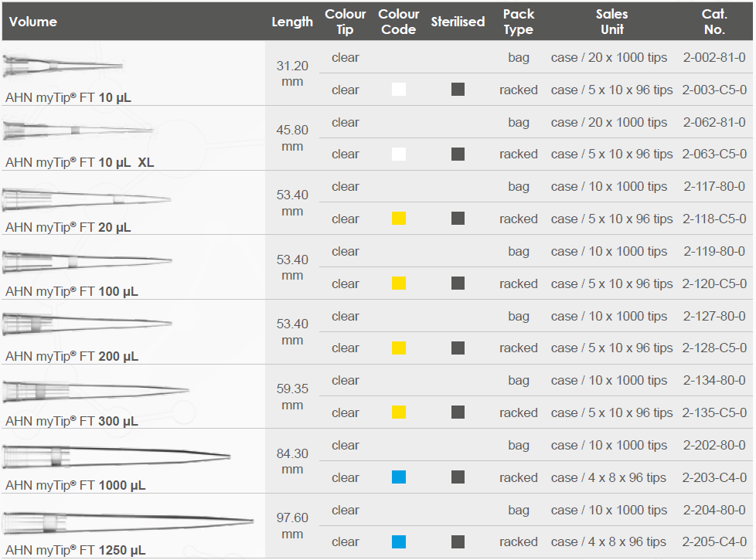
Task: Select the product name "AHN myTip FT 300 µL"
Action: [x=72, y=421]
